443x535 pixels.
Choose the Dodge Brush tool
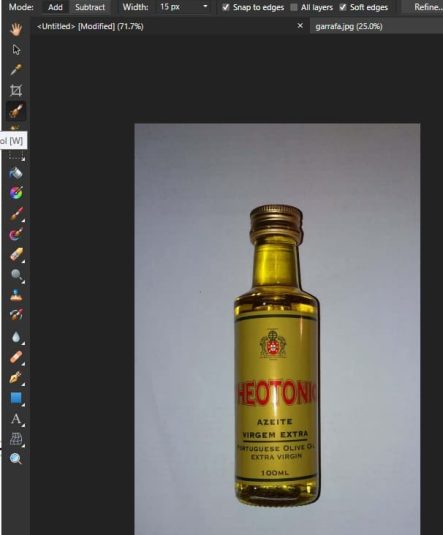[16, 275]
